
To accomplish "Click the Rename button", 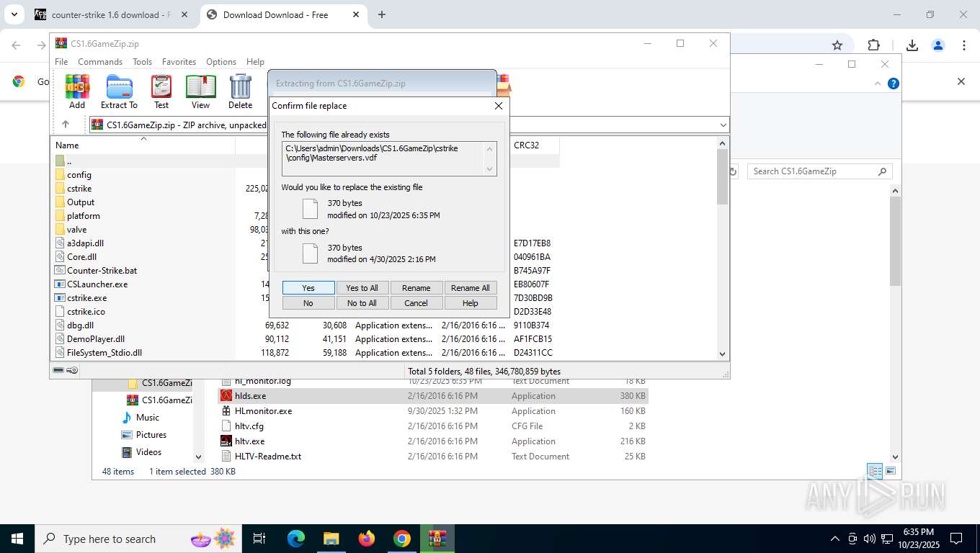I will click(416, 288).
